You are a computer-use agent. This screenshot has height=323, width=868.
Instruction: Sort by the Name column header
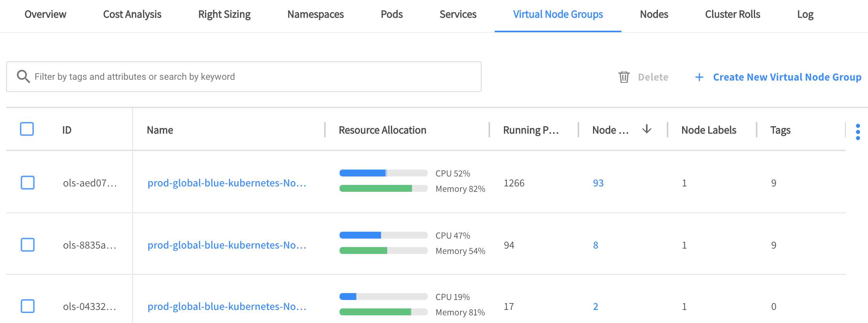pos(160,130)
